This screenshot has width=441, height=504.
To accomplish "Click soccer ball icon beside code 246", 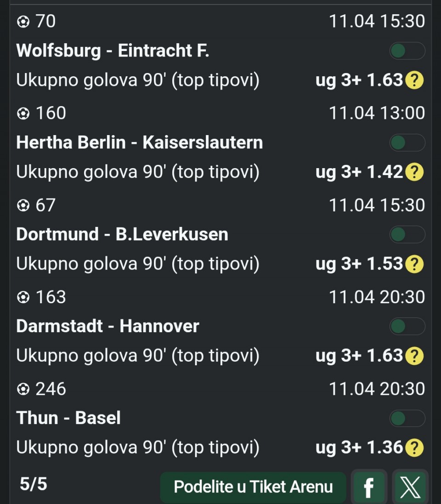I will coord(23,389).
